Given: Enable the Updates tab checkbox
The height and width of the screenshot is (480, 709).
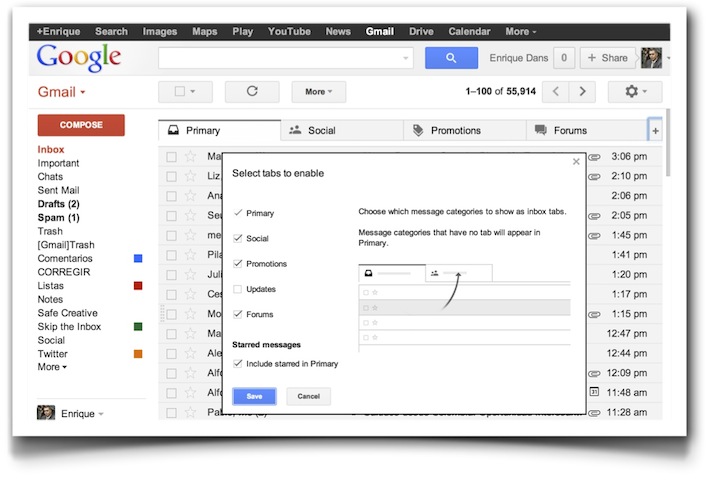Looking at the screenshot, I should (x=237, y=289).
